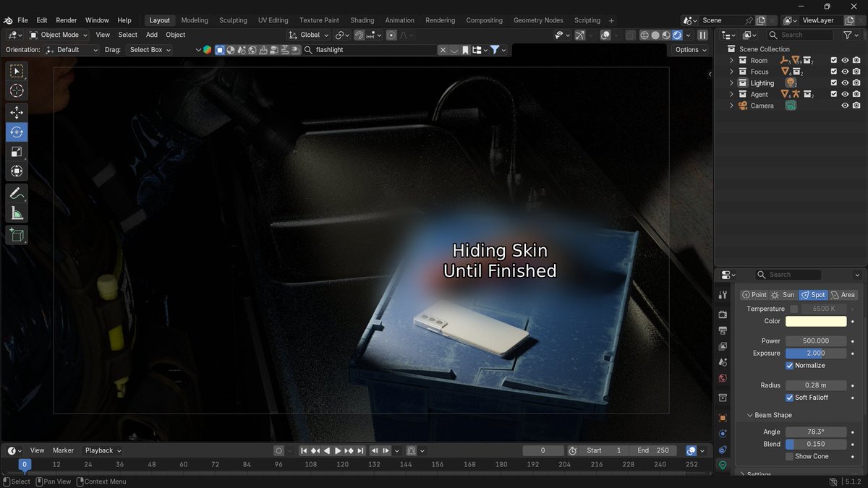The width and height of the screenshot is (868, 488).
Task: Open the Global transform orientation dropdown
Action: [309, 35]
